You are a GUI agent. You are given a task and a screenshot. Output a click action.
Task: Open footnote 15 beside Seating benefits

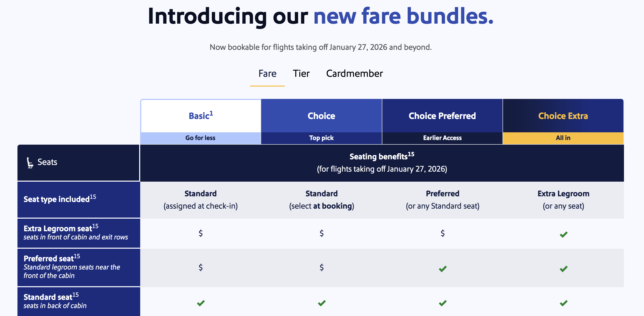(411, 154)
